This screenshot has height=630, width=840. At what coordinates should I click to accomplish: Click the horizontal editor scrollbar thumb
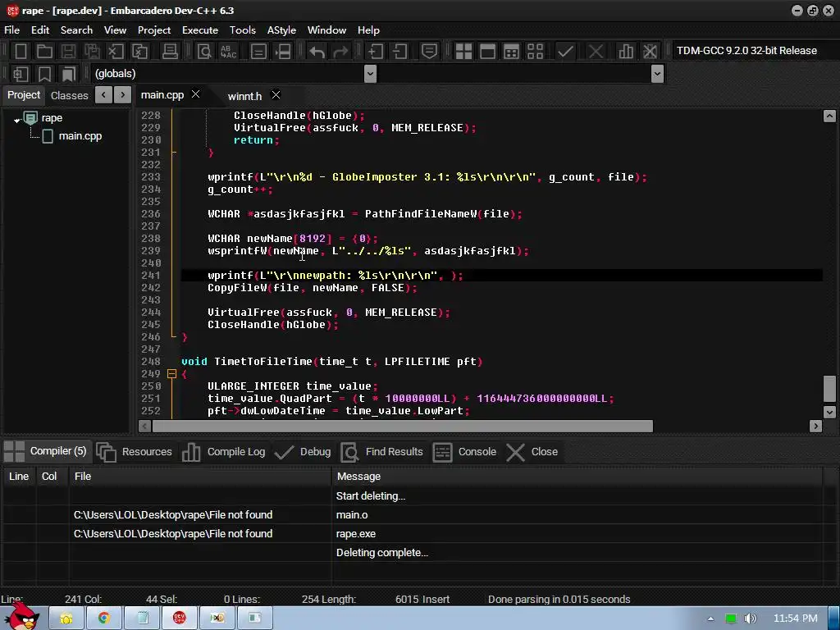pyautogui.click(x=402, y=427)
